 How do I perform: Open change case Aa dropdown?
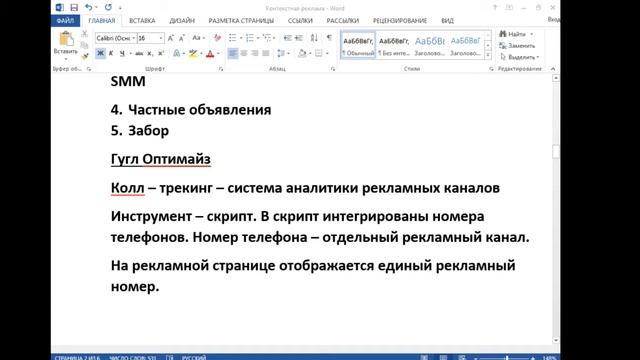point(198,38)
